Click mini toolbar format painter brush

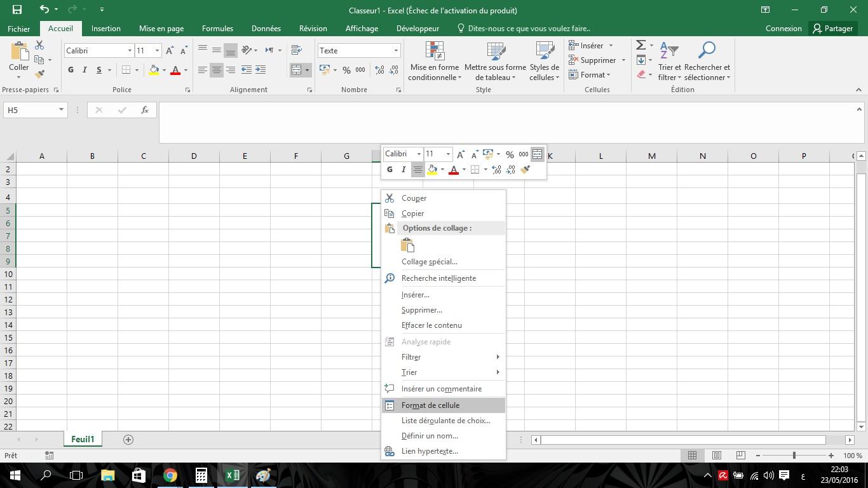click(525, 170)
